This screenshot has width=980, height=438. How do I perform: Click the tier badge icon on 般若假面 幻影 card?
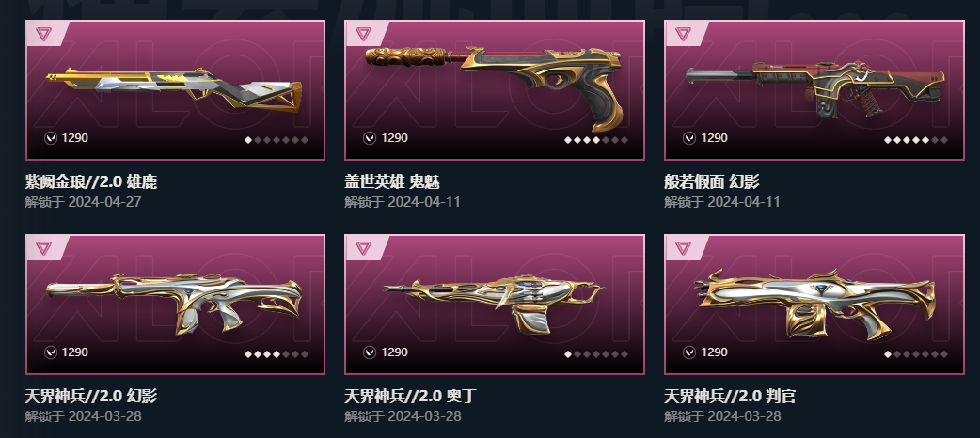pyautogui.click(x=683, y=34)
